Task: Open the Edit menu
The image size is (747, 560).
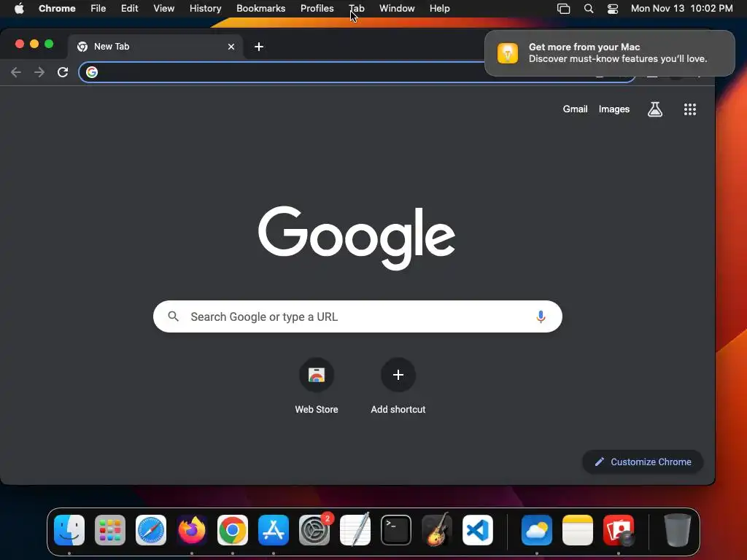Action: click(129, 8)
